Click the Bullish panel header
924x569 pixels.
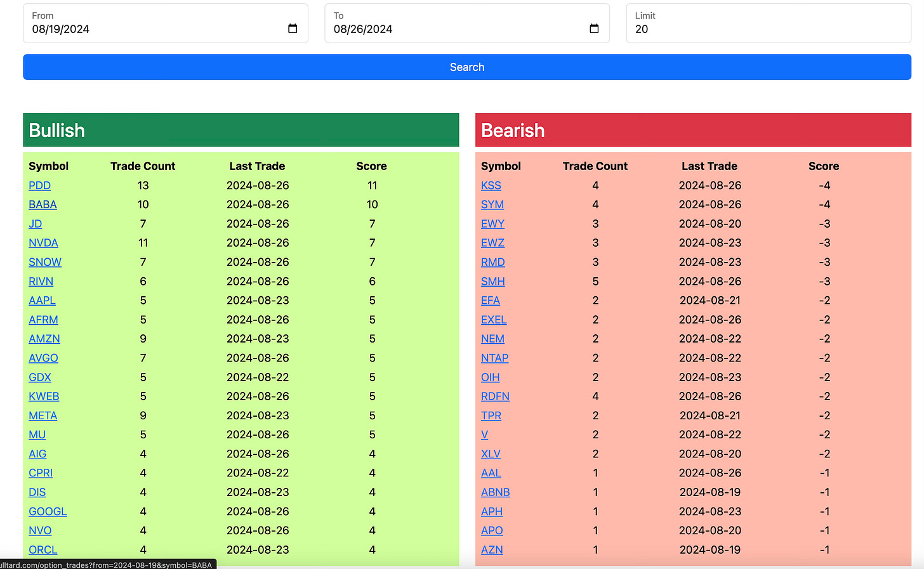click(241, 130)
